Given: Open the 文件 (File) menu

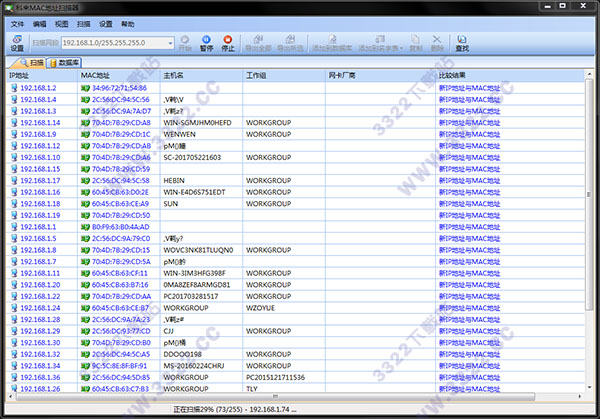Looking at the screenshot, I should click(x=17, y=21).
